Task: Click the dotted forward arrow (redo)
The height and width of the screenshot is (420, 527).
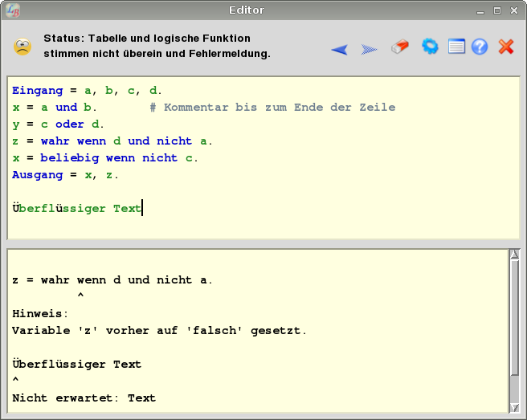Action: coord(369,49)
